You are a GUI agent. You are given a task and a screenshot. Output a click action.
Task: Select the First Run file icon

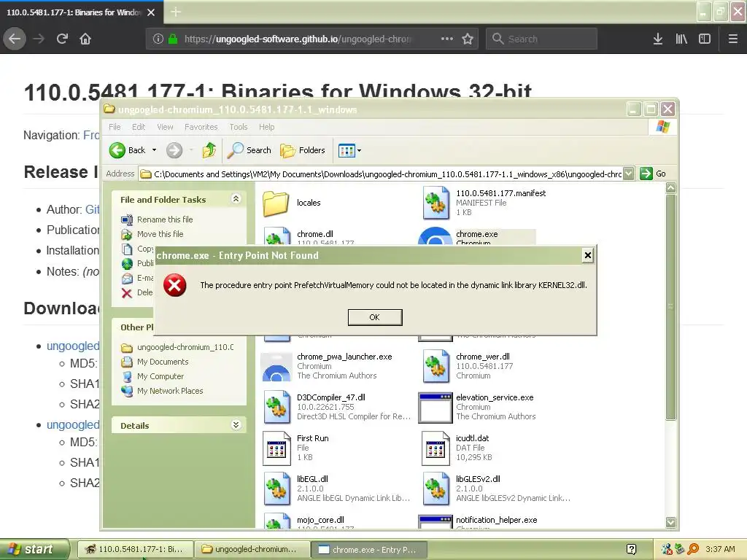(276, 448)
